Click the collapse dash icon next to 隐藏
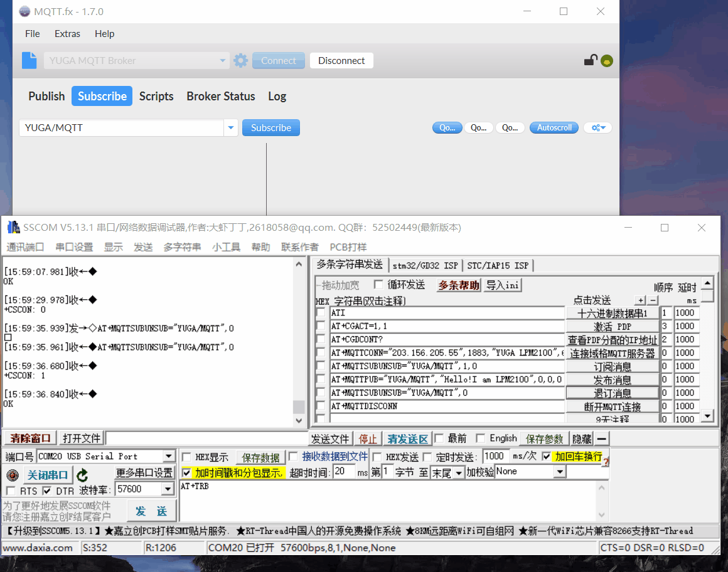The image size is (728, 572). (601, 438)
